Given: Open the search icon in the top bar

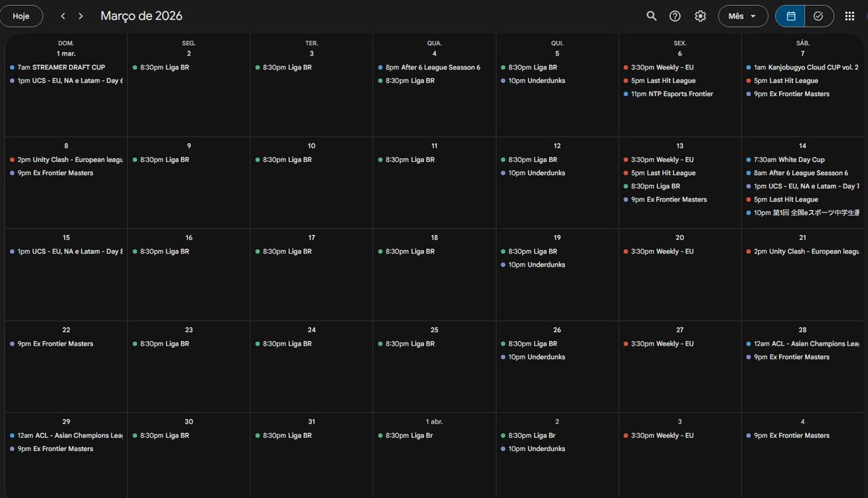Looking at the screenshot, I should coord(650,14).
